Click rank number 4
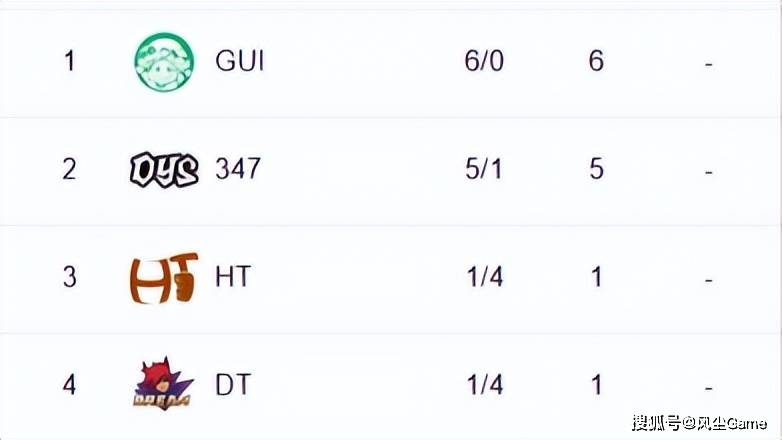 69,385
